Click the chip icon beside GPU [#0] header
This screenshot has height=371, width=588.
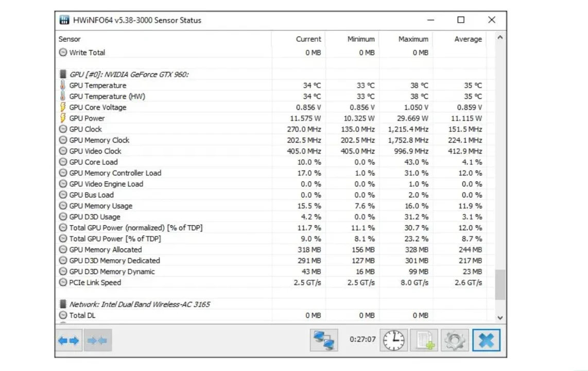63,74
